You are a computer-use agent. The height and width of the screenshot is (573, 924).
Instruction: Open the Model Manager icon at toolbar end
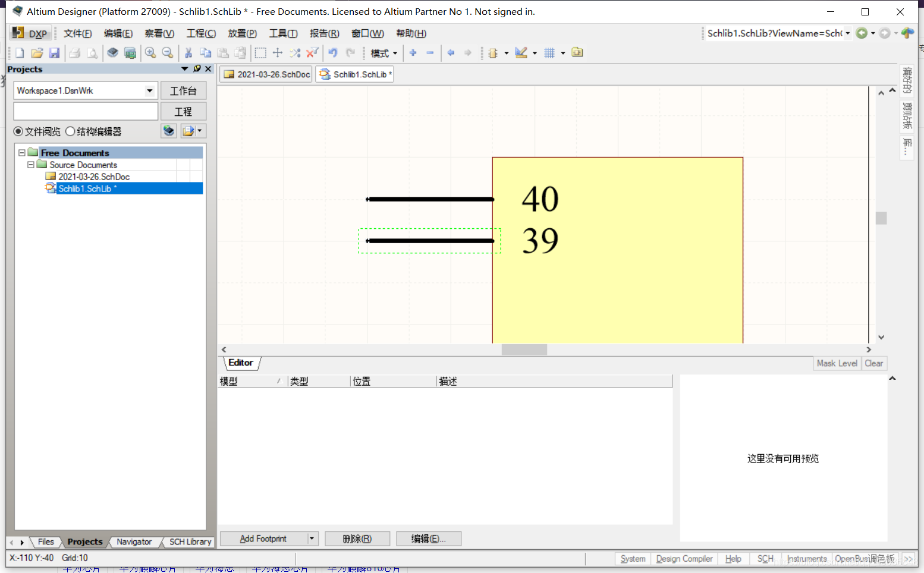[577, 53]
